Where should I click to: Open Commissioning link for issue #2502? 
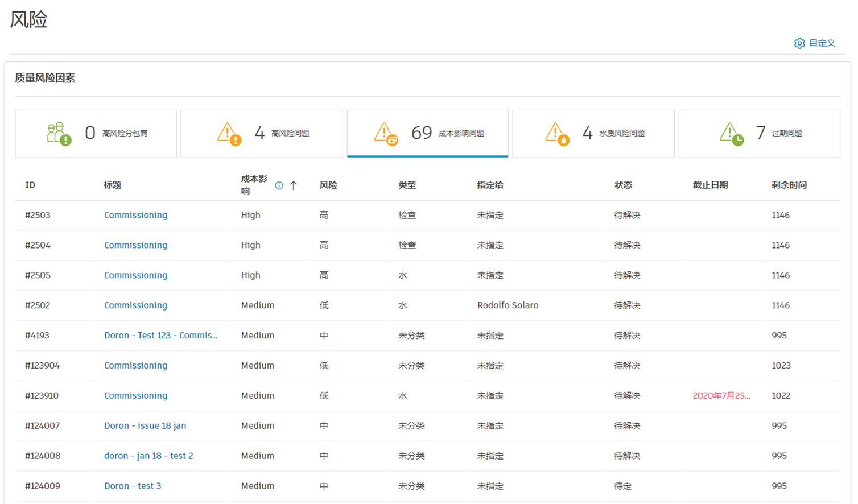135,305
